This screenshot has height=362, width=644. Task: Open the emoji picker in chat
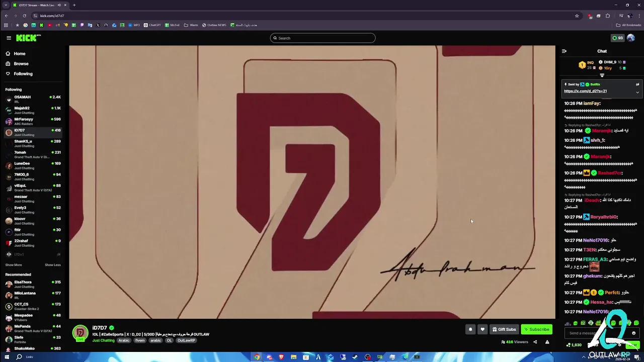tap(633, 333)
